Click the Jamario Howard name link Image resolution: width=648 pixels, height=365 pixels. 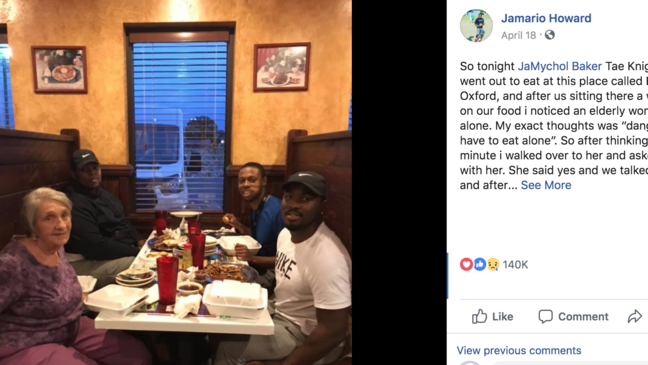tap(546, 18)
